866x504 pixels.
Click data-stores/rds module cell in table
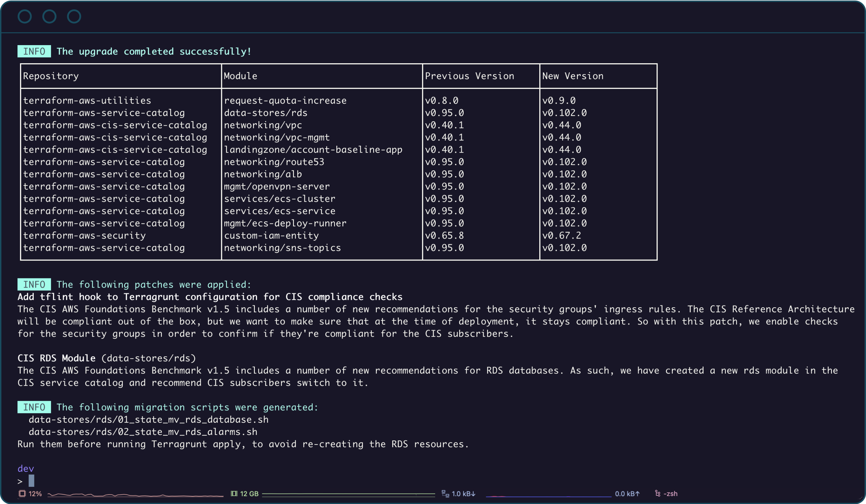pyautogui.click(x=266, y=113)
